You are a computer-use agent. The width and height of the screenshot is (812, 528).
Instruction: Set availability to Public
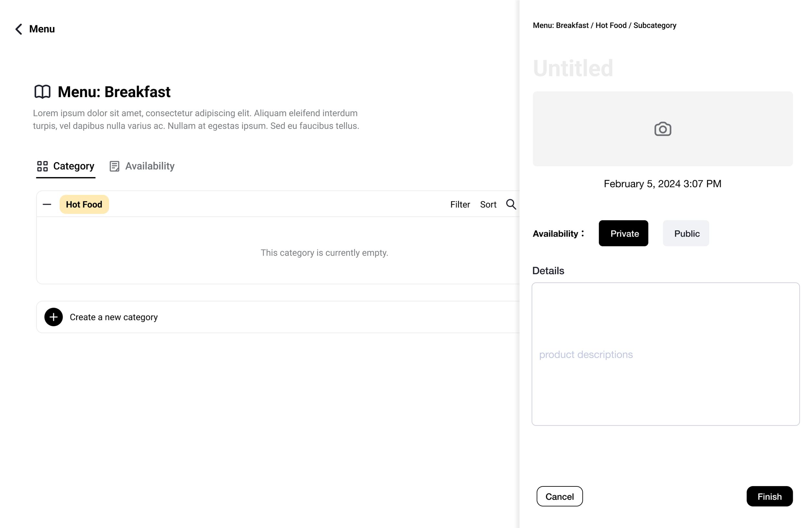[x=686, y=233]
